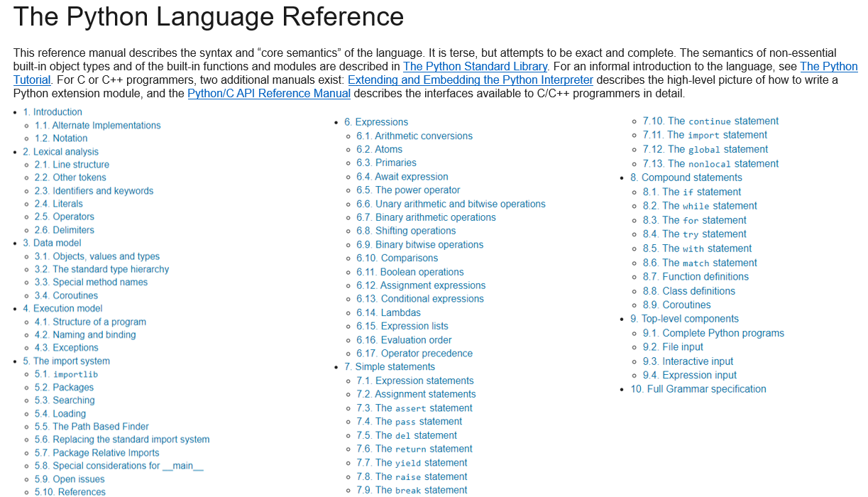The image size is (868, 497).
Task: Go to 8. Compound statements
Action: coord(686,177)
